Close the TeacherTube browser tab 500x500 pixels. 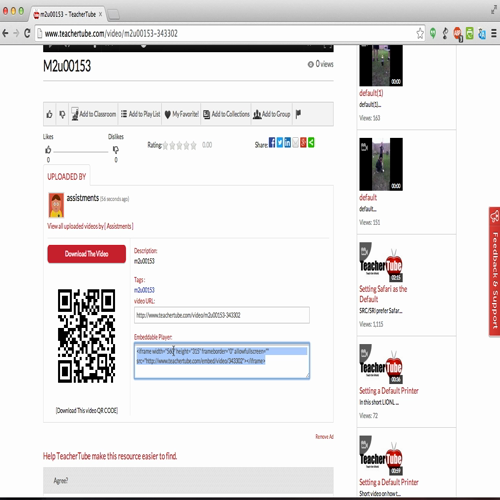(100, 14)
